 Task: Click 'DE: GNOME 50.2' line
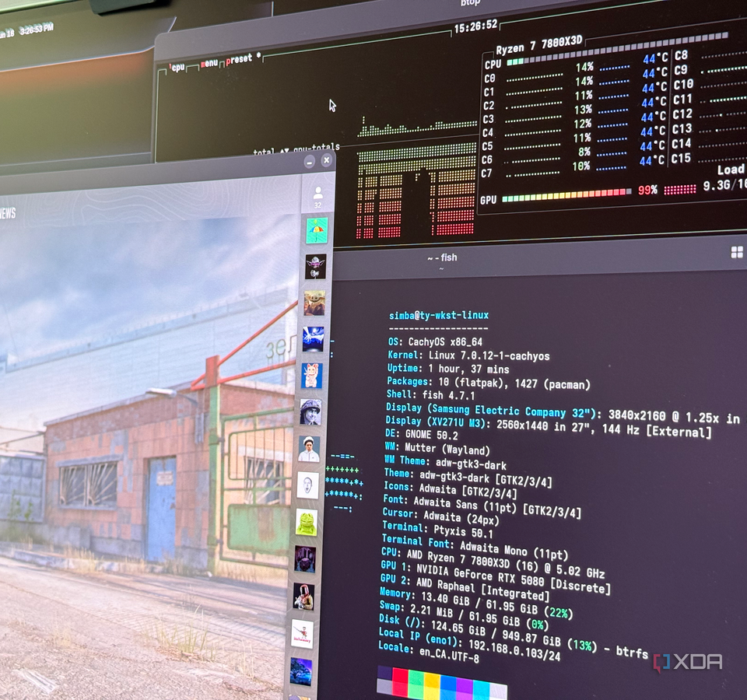[x=421, y=434]
